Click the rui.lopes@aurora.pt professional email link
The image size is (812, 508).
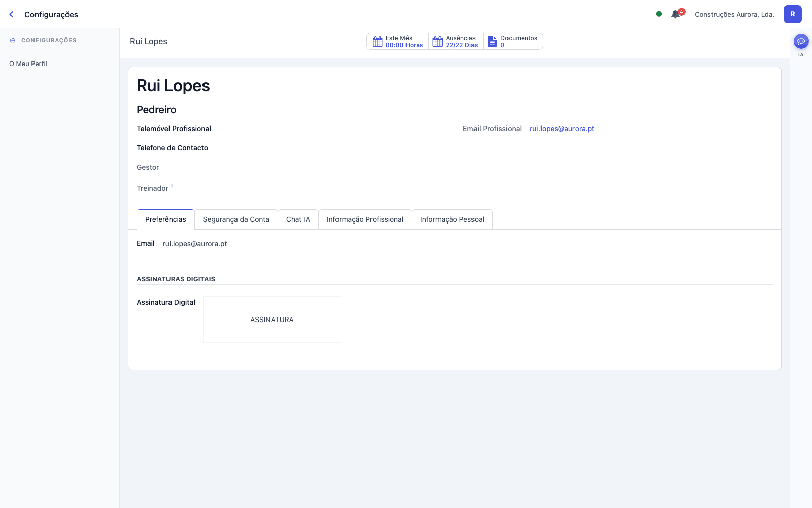coord(562,129)
